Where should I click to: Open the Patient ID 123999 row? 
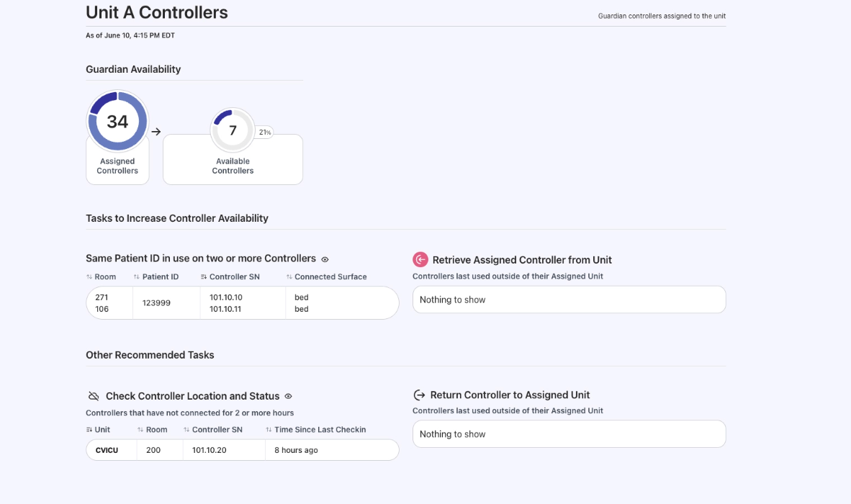pyautogui.click(x=242, y=303)
